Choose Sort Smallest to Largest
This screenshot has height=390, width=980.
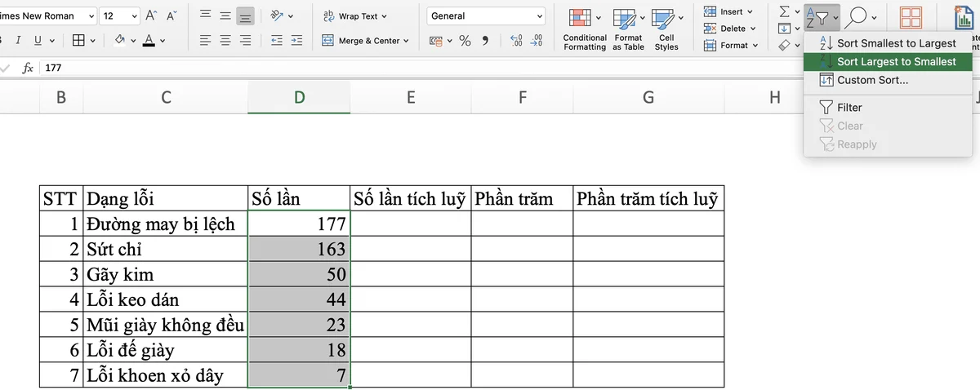888,43
